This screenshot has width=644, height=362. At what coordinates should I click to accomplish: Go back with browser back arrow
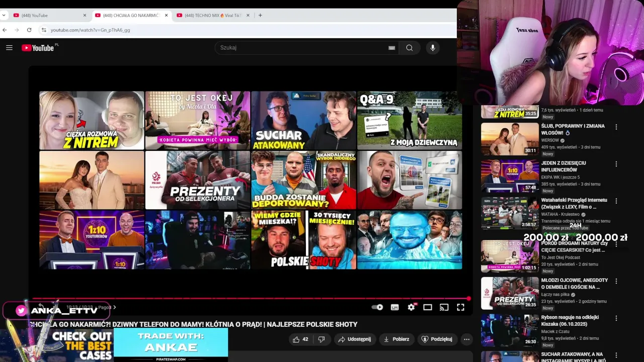pos(5,30)
